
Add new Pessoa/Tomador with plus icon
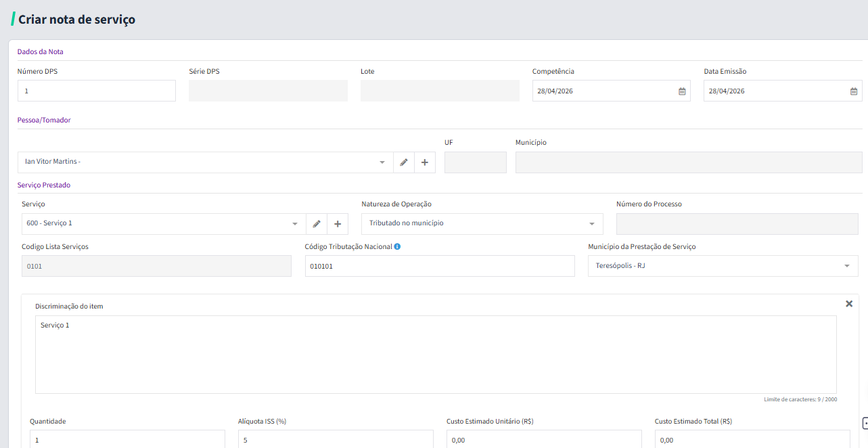click(425, 162)
